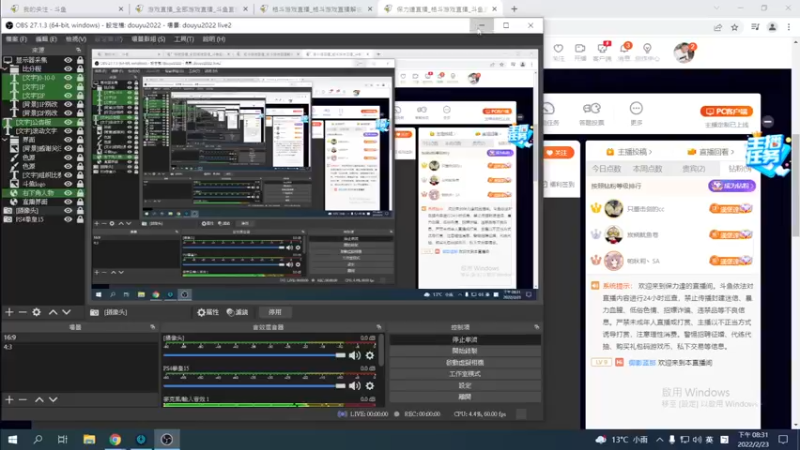Open the 檢視(V) menu in OBS
Screen dimensions: 800x450
click(76, 39)
